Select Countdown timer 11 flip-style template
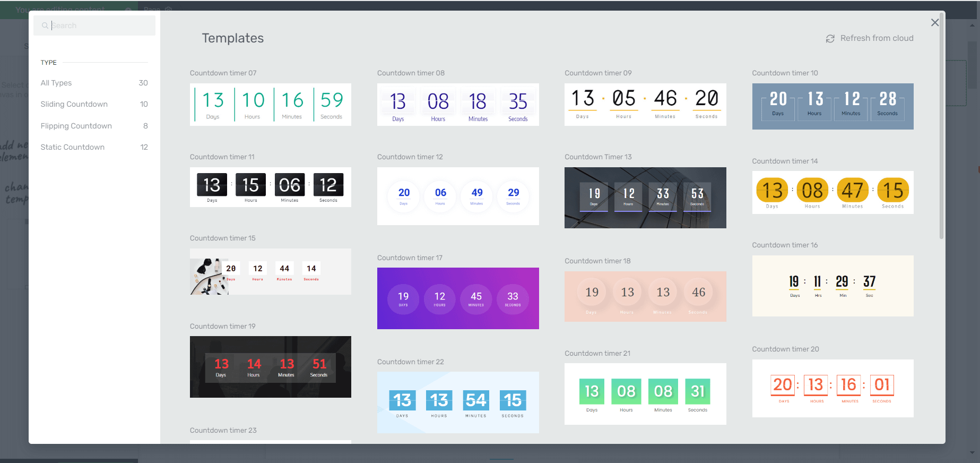The image size is (980, 463). tap(271, 187)
